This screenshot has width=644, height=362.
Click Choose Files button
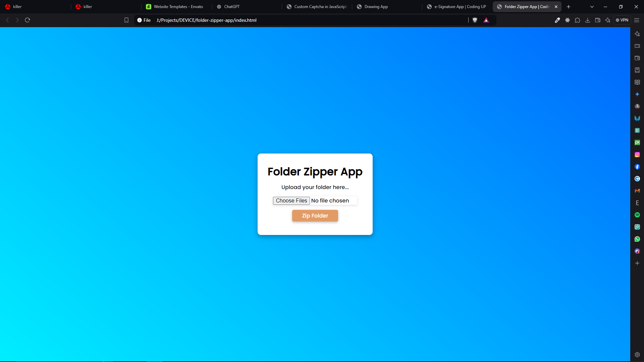291,200
